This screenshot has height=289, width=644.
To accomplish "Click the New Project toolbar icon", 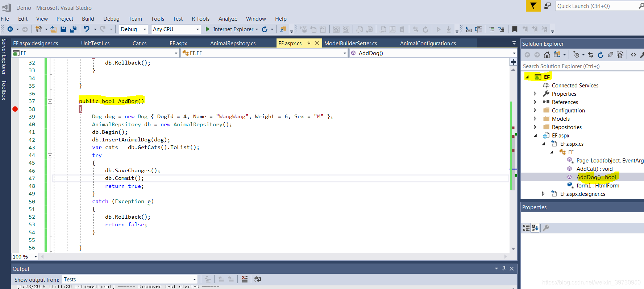I will coord(38,29).
